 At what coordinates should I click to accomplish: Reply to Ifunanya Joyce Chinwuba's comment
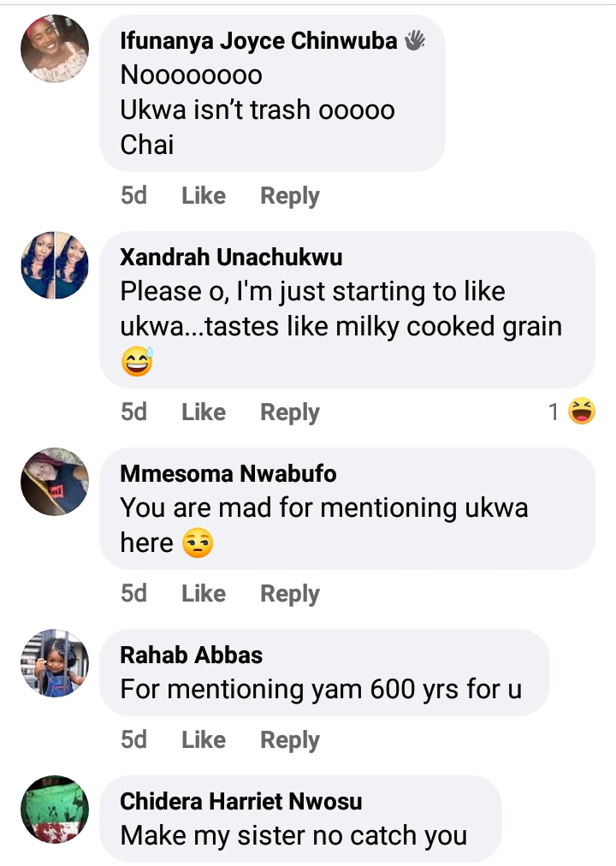[289, 196]
